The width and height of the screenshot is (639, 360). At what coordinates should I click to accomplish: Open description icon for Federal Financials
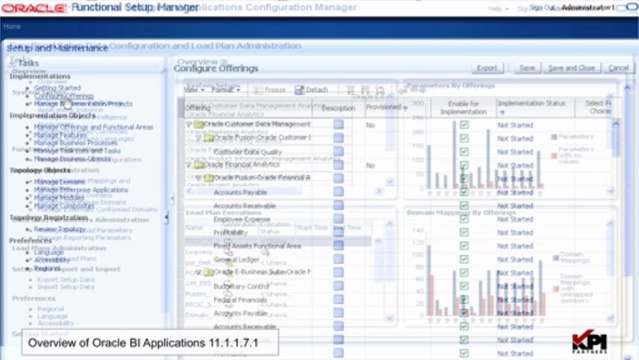[x=338, y=300]
